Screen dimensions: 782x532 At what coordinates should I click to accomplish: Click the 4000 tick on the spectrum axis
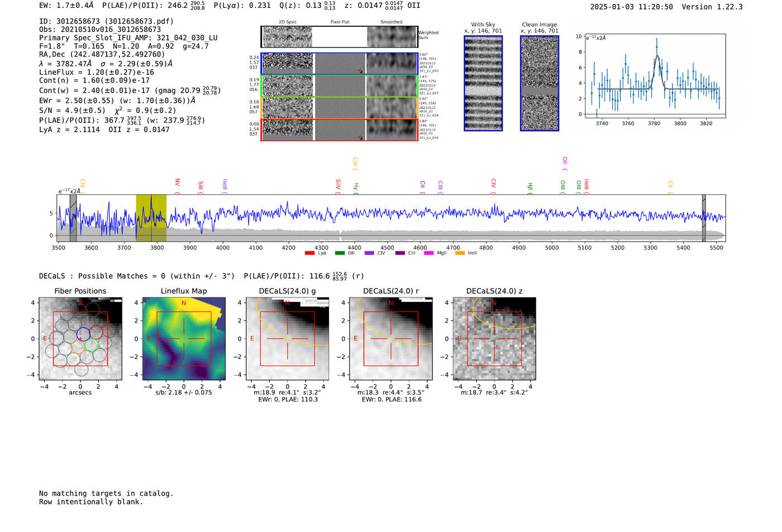(x=223, y=248)
